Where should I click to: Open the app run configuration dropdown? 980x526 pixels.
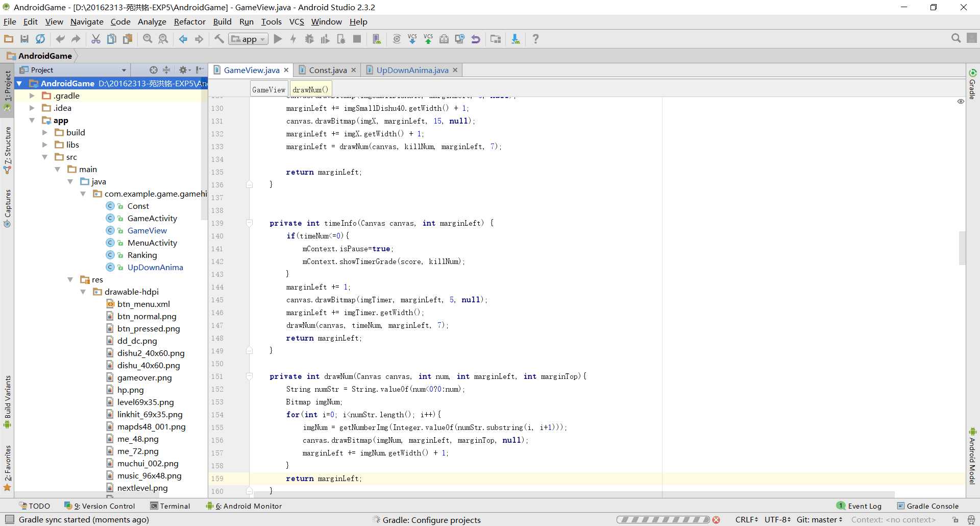tap(249, 39)
